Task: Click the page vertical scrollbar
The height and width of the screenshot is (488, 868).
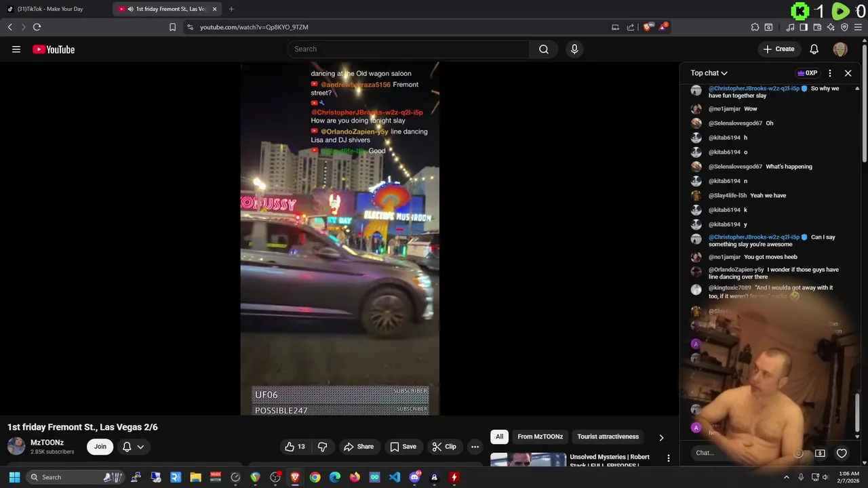Action: tap(865, 102)
